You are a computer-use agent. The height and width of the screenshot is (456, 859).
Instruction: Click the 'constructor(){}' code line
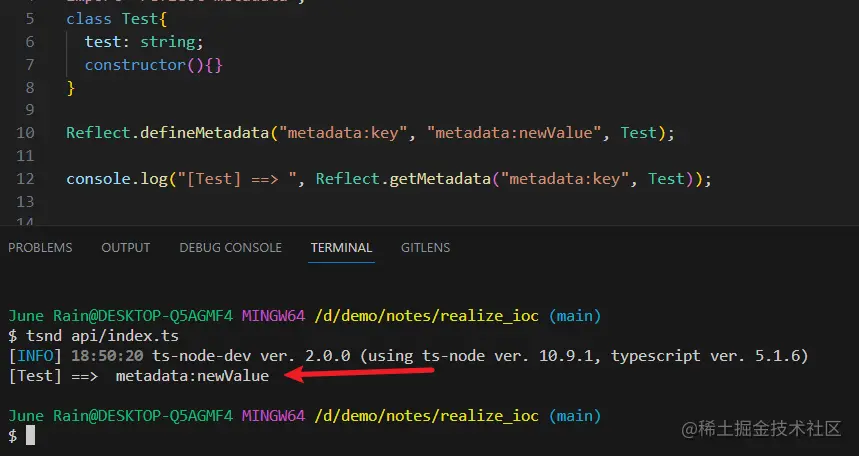[153, 65]
